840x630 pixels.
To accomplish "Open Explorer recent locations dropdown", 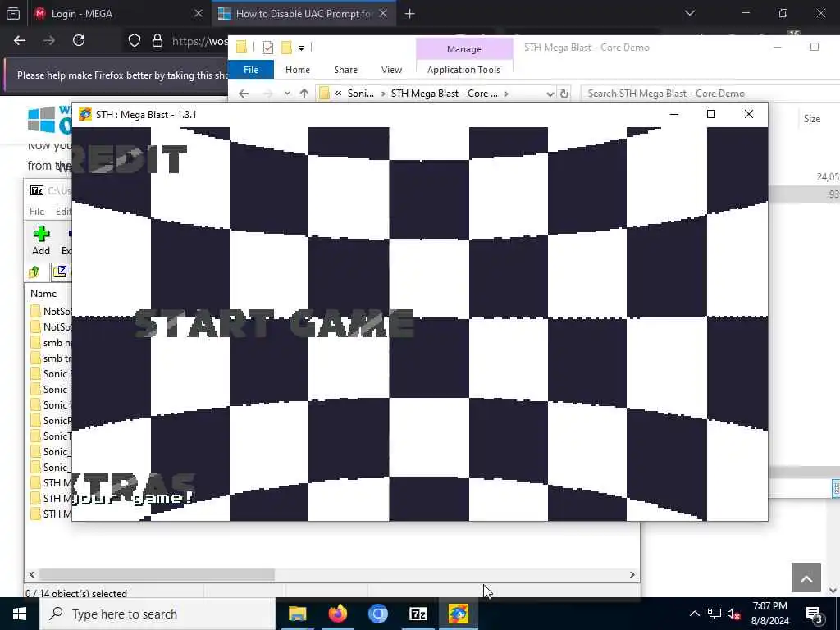I will (x=287, y=94).
